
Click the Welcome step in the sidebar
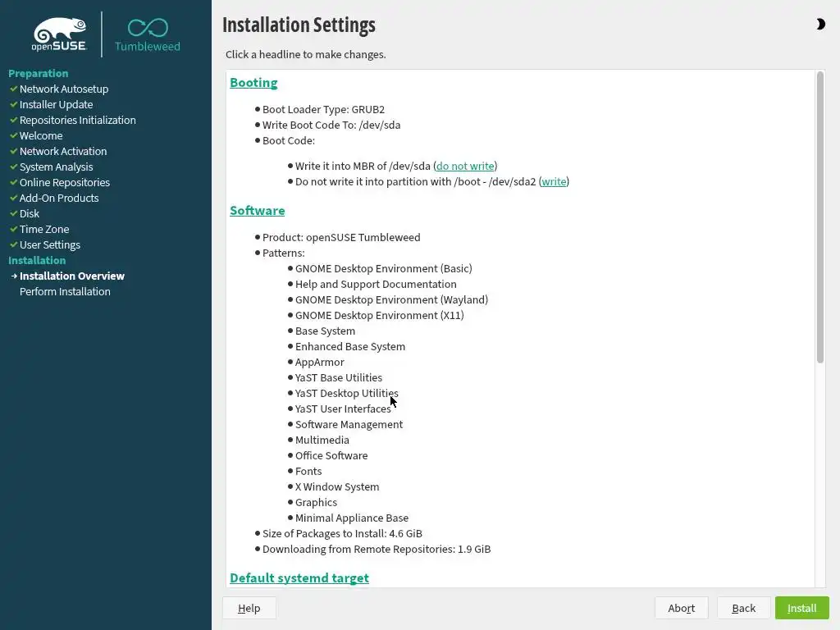pyautogui.click(x=41, y=135)
